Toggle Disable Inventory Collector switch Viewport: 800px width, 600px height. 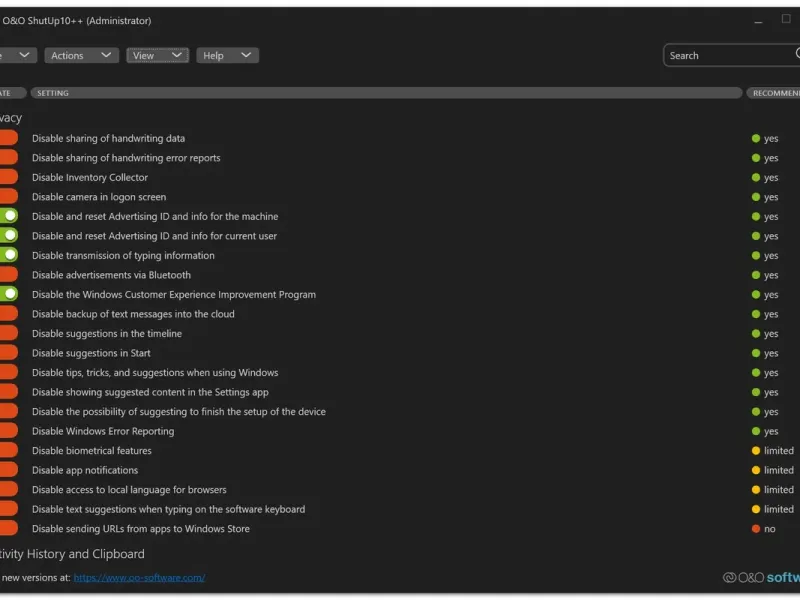pos(9,177)
